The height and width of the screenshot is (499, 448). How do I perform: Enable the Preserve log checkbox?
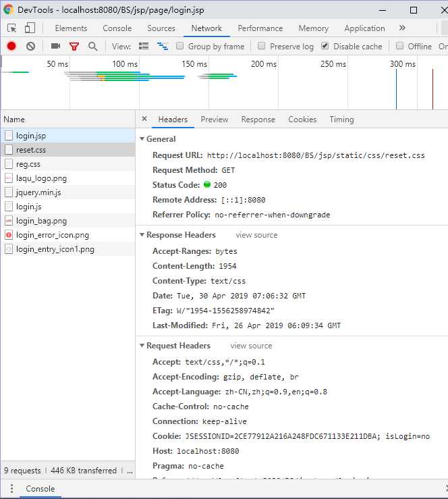261,46
